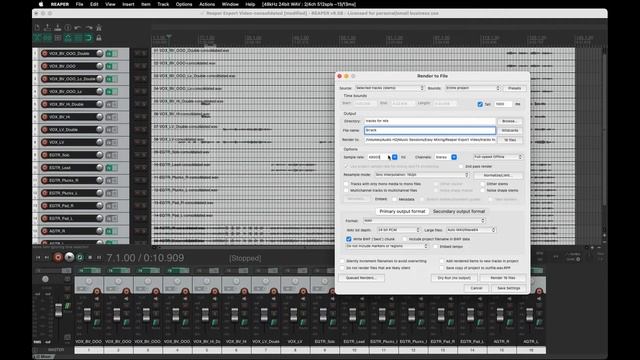Open FX for track VOX_BV_OOO_Double
Viewport: 640px width, 360px height.
(109, 53)
